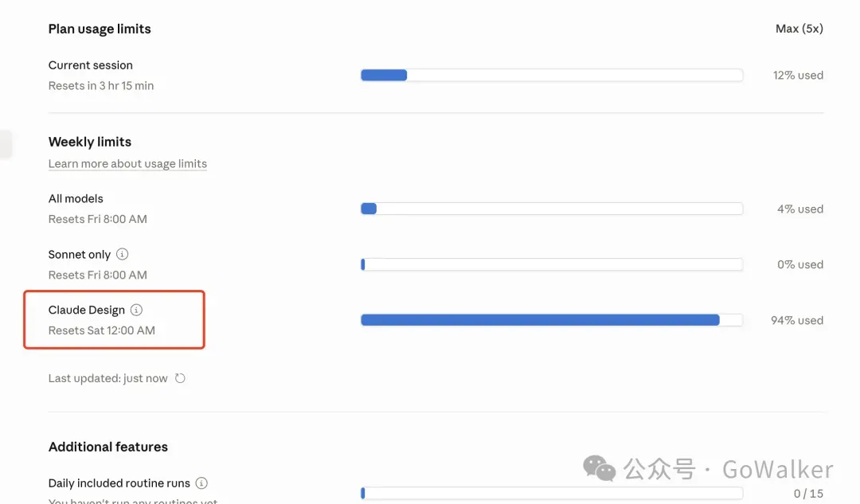Select the Plan usage limits heading
The image size is (860, 504).
100,29
